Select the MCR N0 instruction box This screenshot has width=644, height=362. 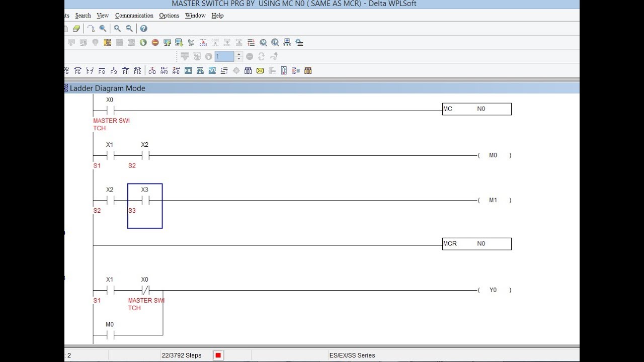click(477, 244)
